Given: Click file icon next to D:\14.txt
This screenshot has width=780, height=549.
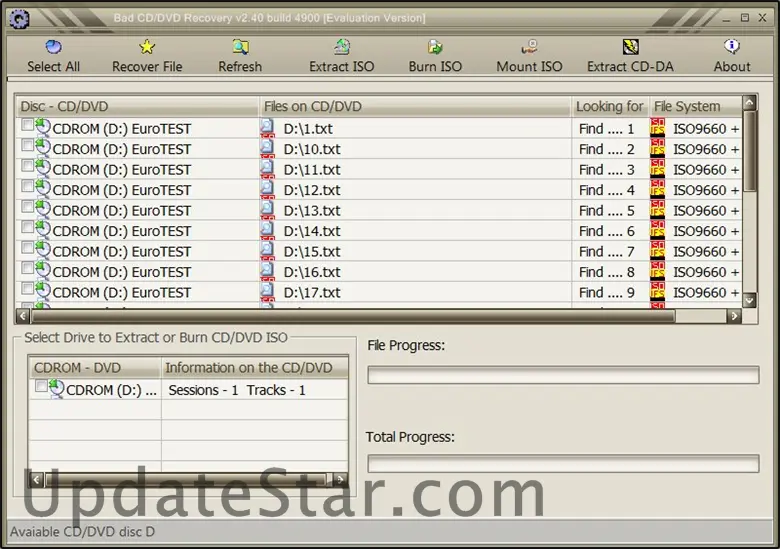Looking at the screenshot, I should [267, 229].
